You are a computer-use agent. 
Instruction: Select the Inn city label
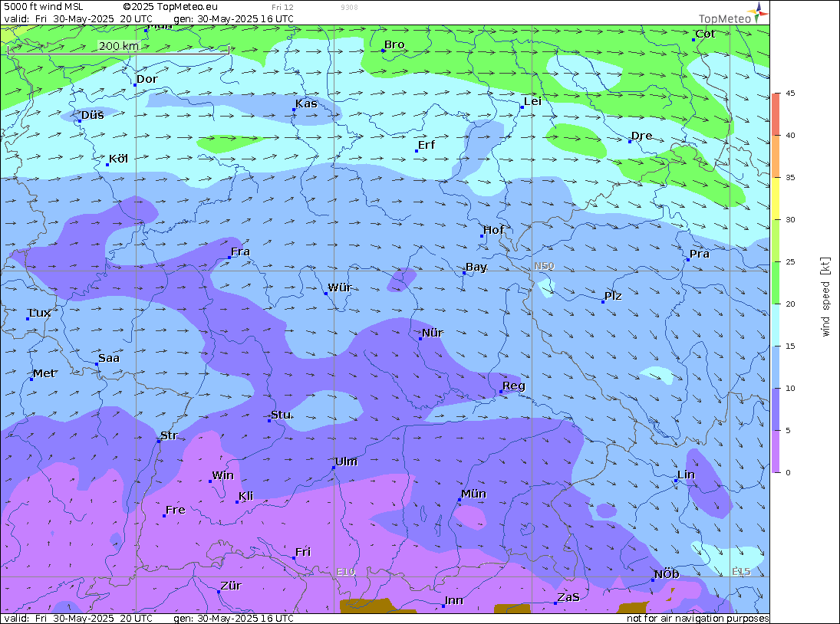(453, 600)
